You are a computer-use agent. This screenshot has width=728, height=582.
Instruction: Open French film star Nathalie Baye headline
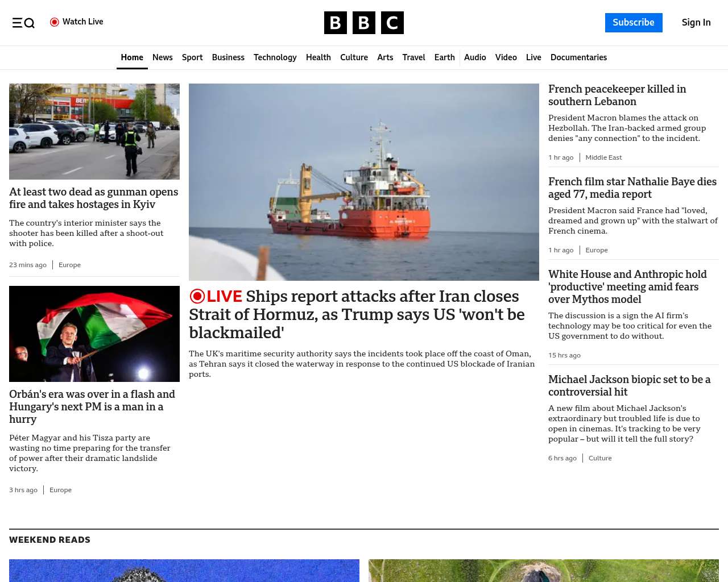pyautogui.click(x=632, y=188)
